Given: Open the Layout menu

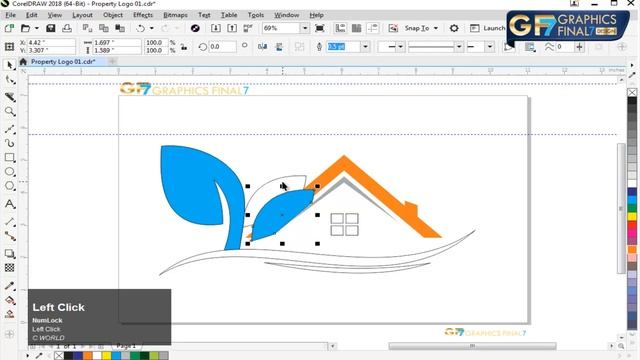Looking at the screenshot, I should (82, 15).
